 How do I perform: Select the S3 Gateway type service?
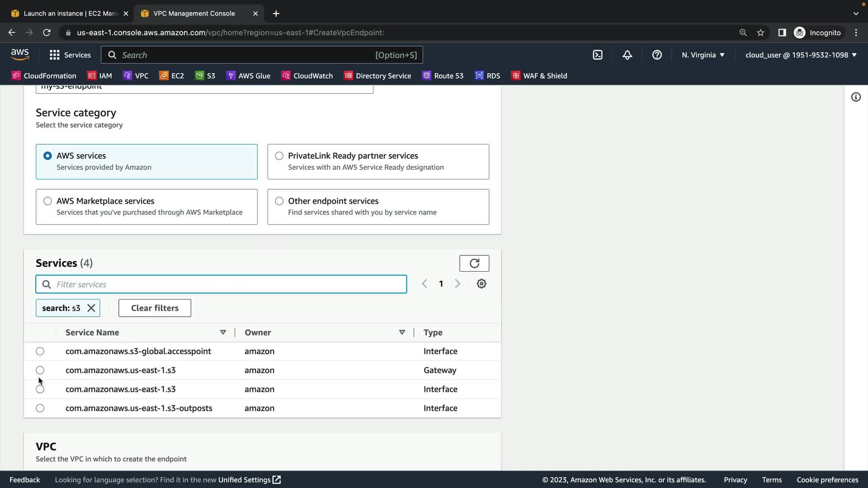(x=40, y=371)
